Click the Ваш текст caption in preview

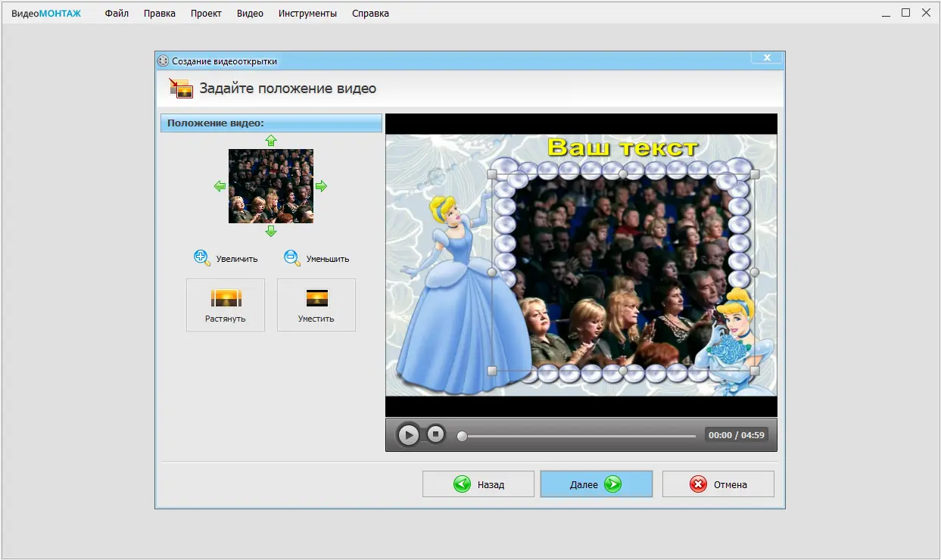tap(622, 147)
